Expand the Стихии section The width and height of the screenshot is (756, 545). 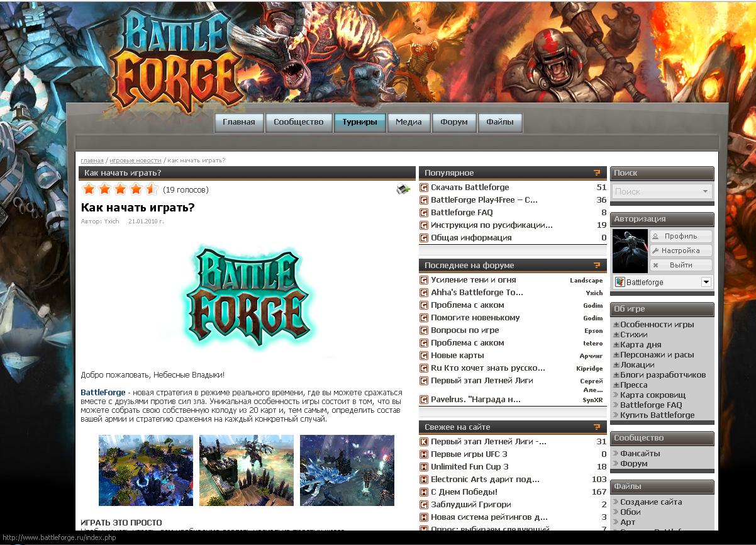[x=616, y=335]
